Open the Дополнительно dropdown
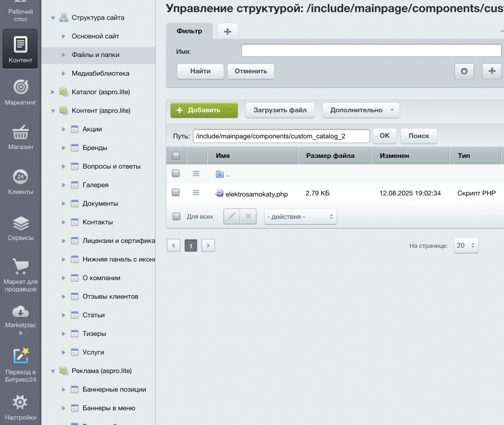Screen dimensions: 504x425 coord(361,110)
